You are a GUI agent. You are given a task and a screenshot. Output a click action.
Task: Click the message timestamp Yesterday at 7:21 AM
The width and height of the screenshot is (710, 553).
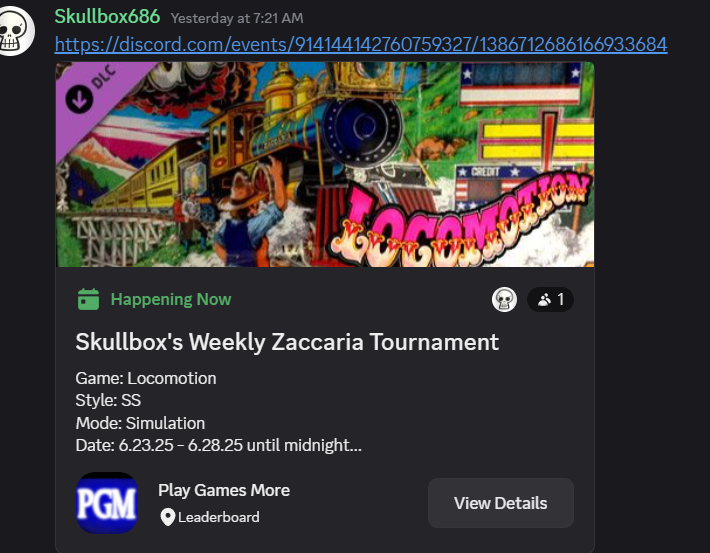(x=237, y=18)
